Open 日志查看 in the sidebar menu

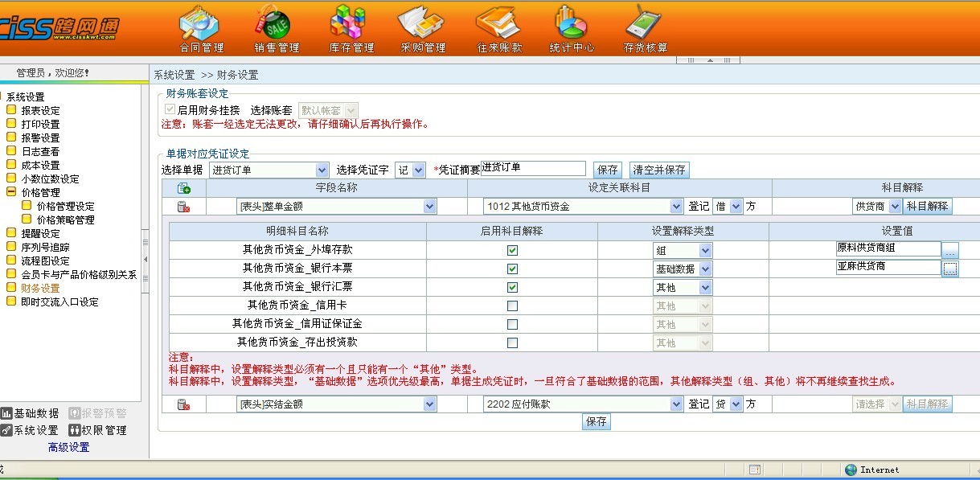[x=40, y=151]
